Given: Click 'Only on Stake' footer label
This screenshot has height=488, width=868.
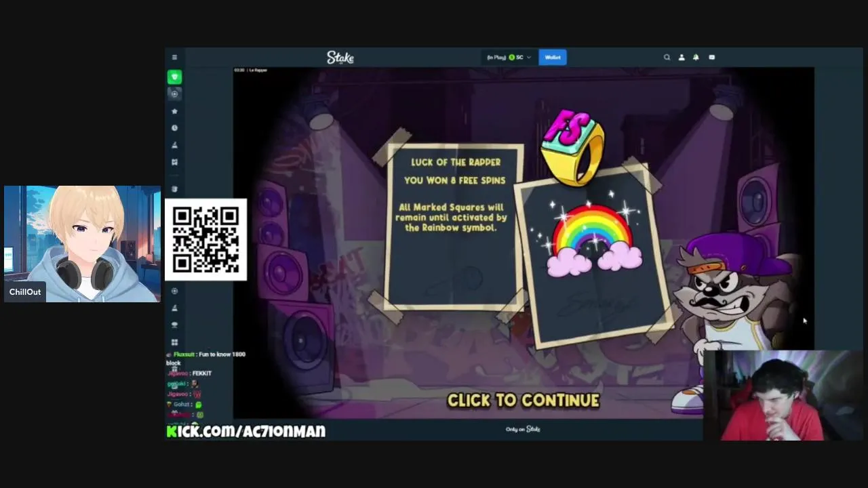Looking at the screenshot, I should pyautogui.click(x=523, y=429).
